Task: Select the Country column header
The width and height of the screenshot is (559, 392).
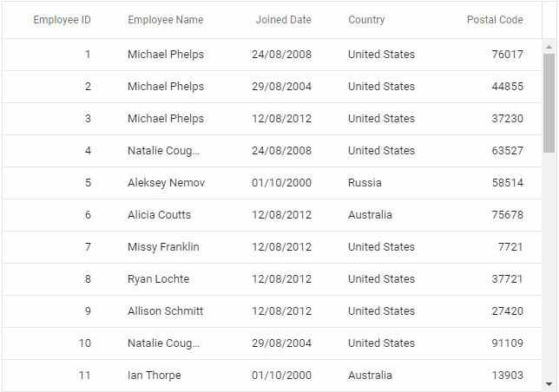Action: point(366,20)
